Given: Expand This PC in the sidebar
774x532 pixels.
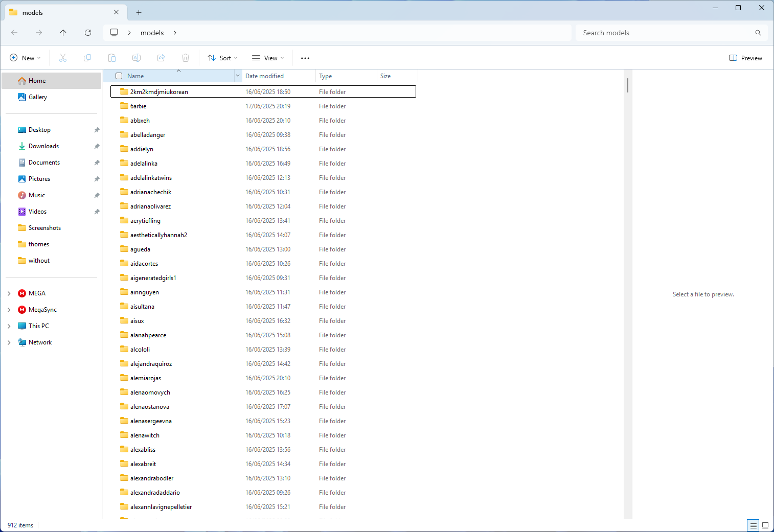Looking at the screenshot, I should pos(9,326).
